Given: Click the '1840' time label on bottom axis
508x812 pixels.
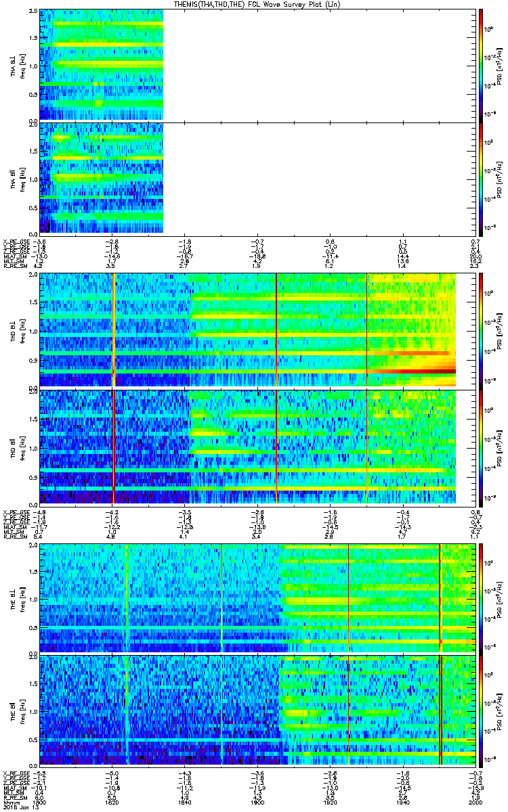Looking at the screenshot, I should coord(185,803).
